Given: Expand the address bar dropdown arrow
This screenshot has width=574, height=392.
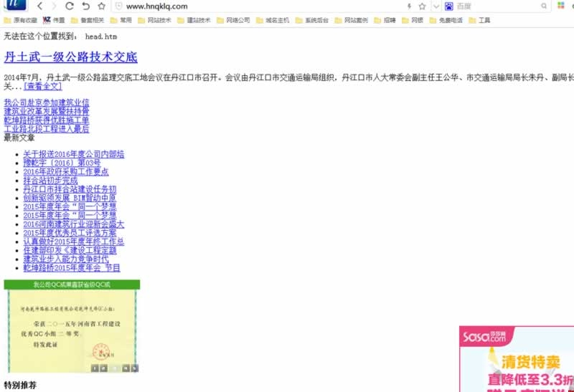Looking at the screenshot, I should click(x=436, y=6).
